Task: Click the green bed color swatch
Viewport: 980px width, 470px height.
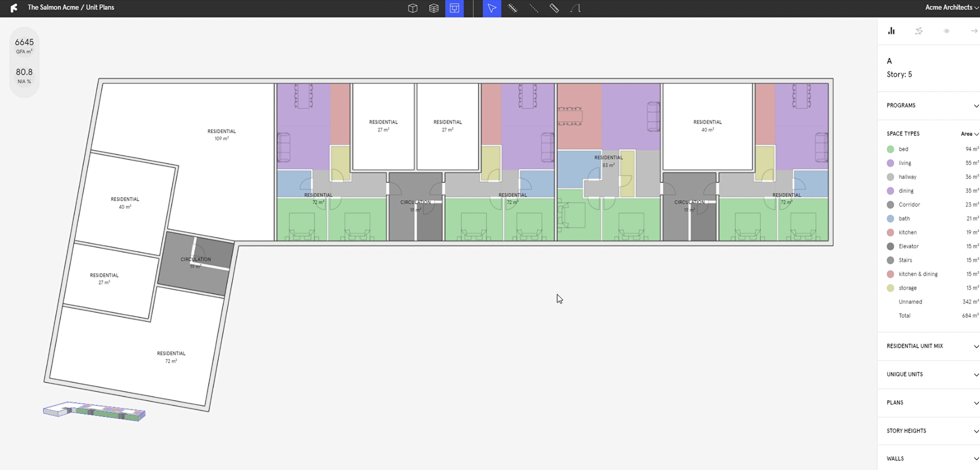Action: click(x=890, y=149)
